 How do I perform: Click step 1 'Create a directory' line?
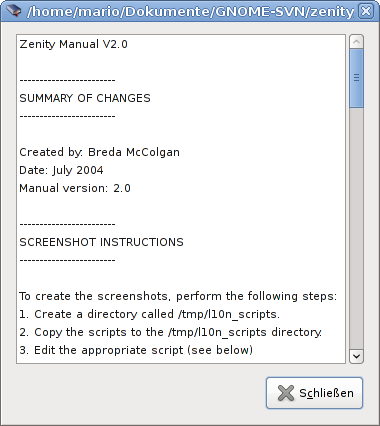(149, 314)
